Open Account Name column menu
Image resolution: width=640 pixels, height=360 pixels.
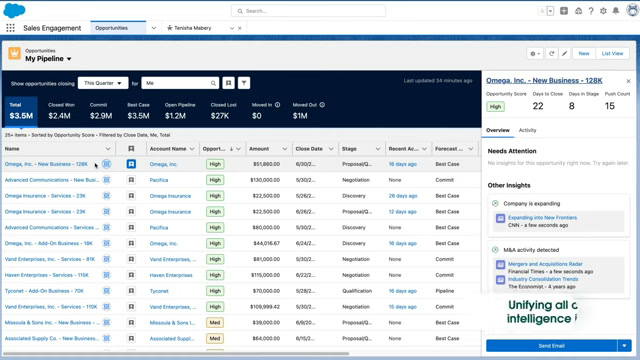tap(192, 149)
